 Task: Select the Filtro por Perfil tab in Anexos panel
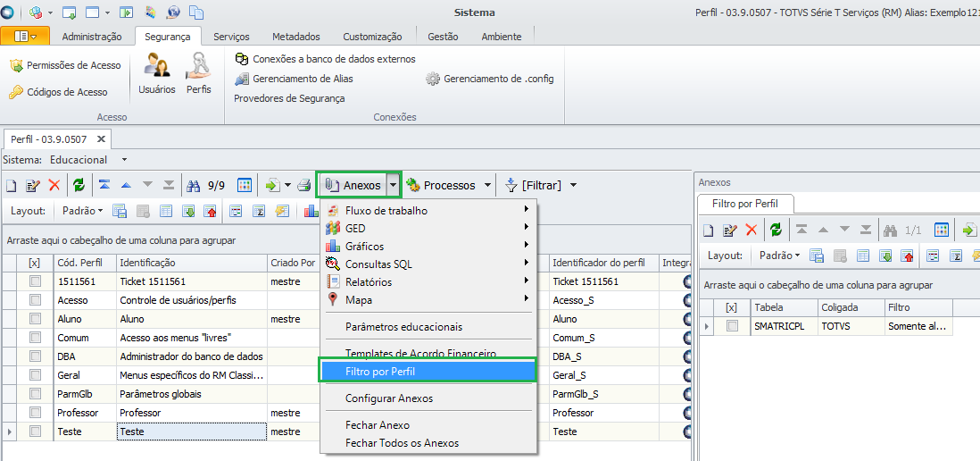(x=745, y=204)
